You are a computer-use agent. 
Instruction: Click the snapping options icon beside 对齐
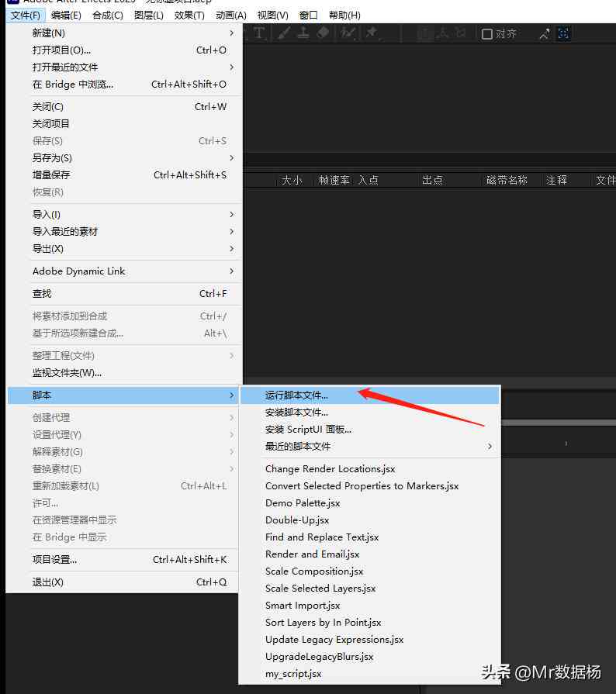coord(545,33)
